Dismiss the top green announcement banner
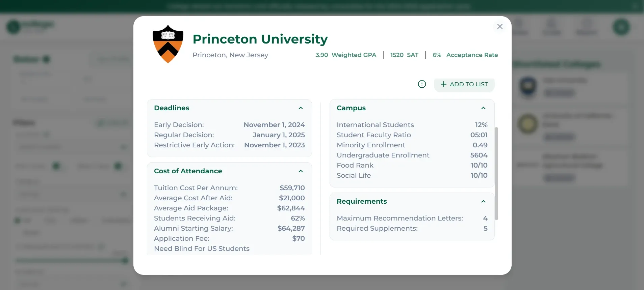 click(635, 6)
